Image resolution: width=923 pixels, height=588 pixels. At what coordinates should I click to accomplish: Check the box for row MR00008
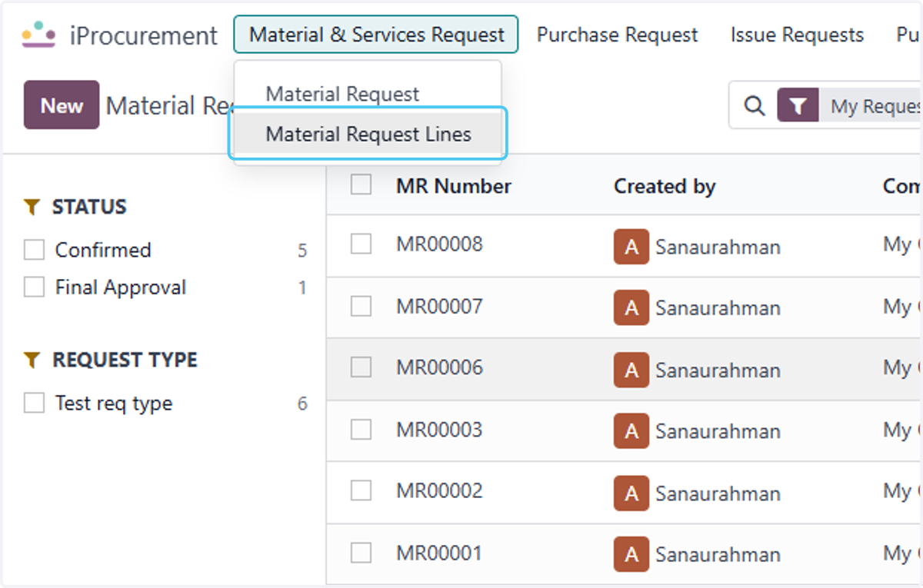click(361, 244)
